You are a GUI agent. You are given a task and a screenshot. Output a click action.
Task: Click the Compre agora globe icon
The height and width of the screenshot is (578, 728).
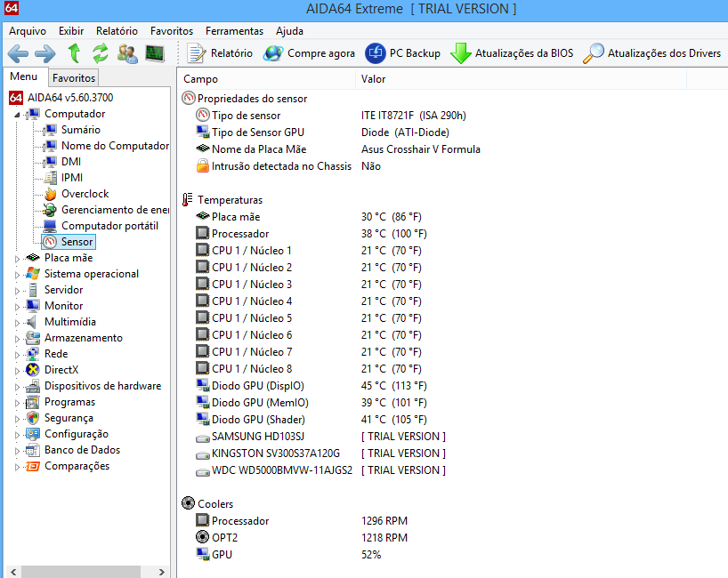273,53
